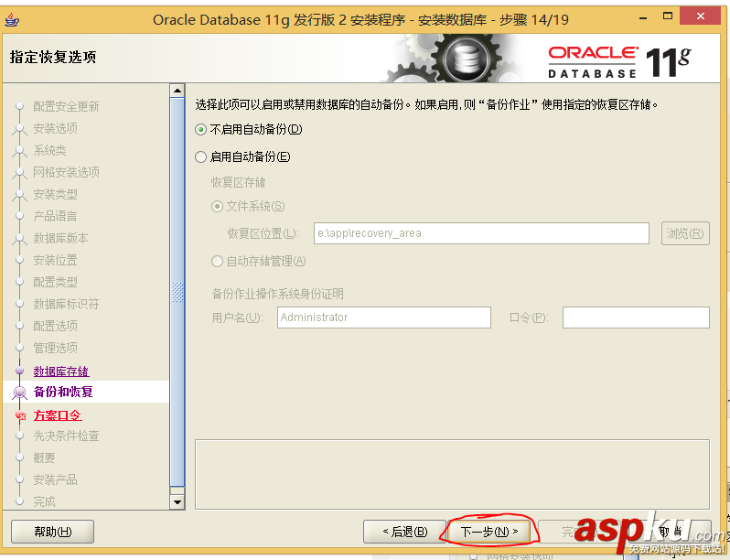730x560 pixels.
Task: Open the 方案口令 step link
Action: [58, 415]
